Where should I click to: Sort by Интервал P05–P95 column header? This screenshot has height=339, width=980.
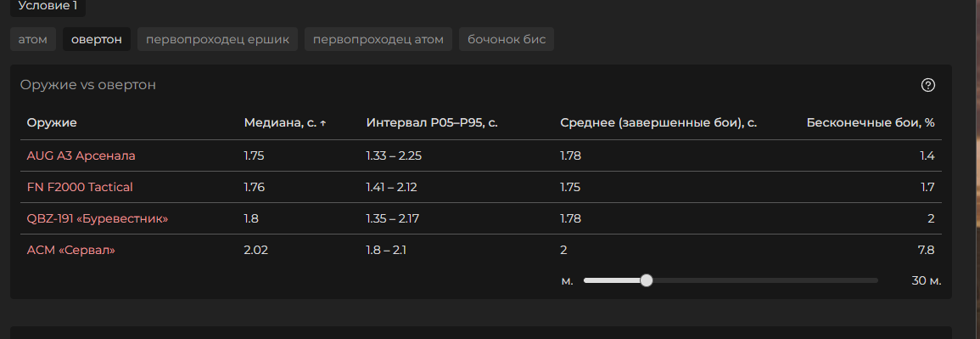(x=432, y=123)
